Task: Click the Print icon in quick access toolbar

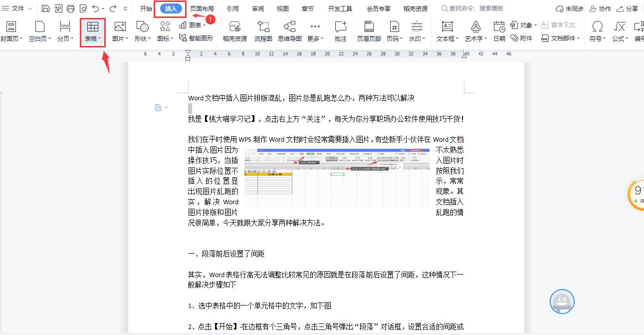Action: pyautogui.click(x=70, y=8)
